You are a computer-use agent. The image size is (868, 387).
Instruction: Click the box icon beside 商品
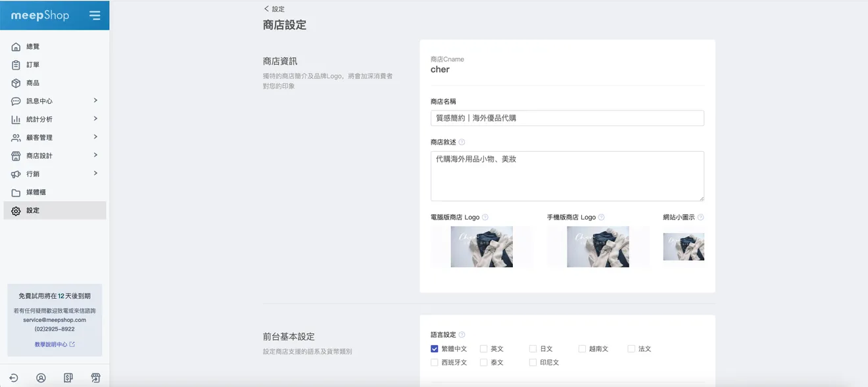click(16, 83)
